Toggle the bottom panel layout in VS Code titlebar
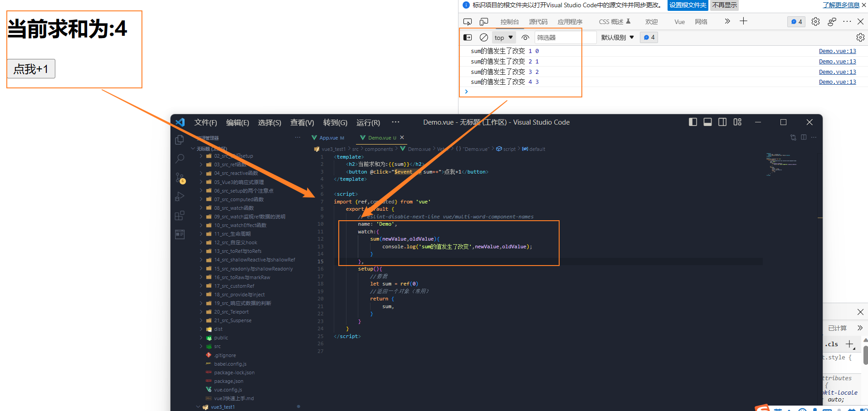The image size is (868, 411). click(x=707, y=122)
